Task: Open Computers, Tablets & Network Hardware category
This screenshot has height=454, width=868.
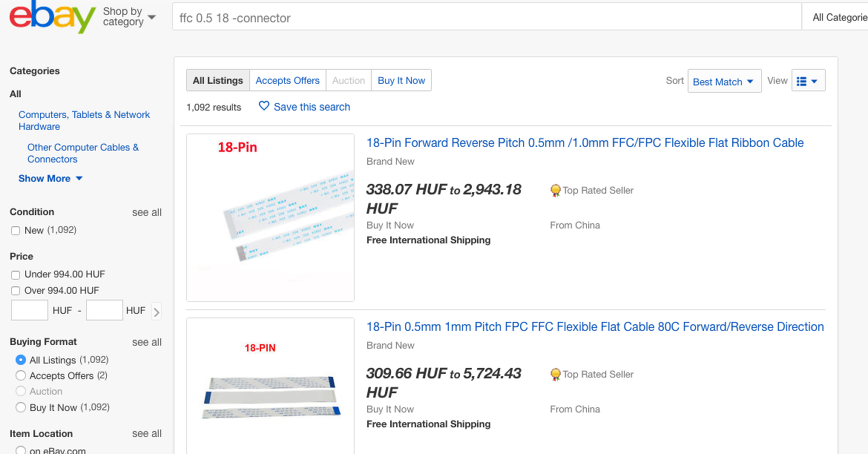Action: [x=84, y=121]
